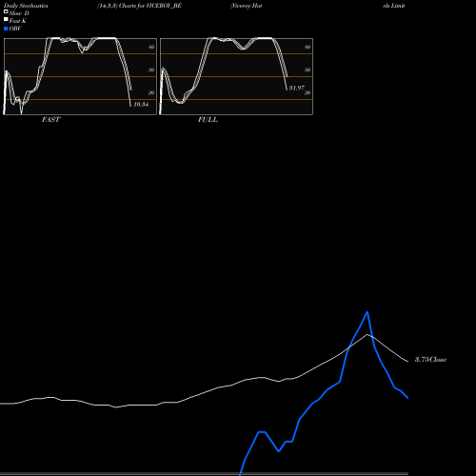
Task: Click the blue OBV legend swatch
Action: point(6,29)
